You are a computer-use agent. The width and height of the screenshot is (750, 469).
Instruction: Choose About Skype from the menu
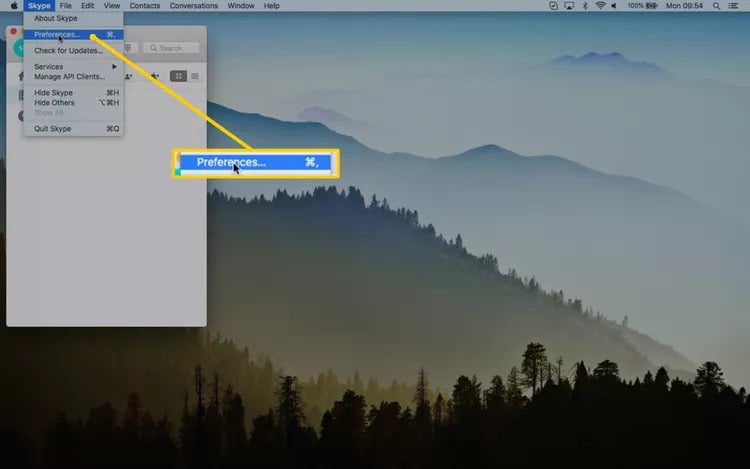click(74, 18)
